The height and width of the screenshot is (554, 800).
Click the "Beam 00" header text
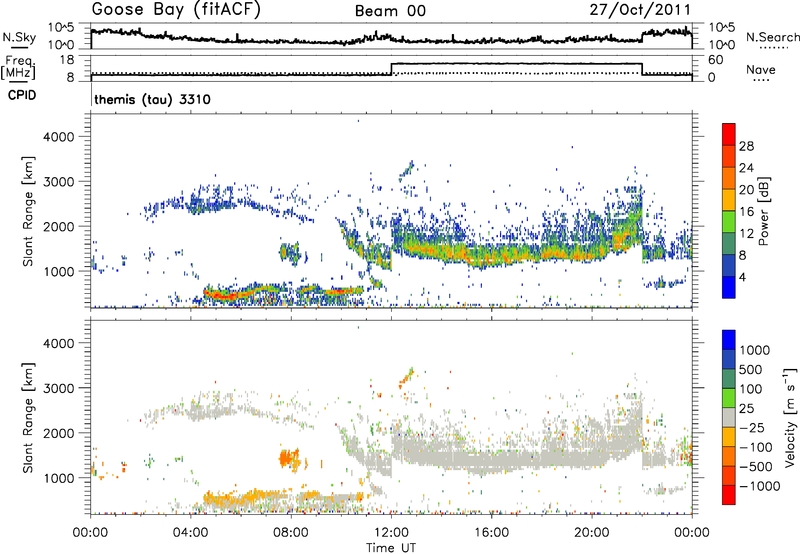pos(390,11)
